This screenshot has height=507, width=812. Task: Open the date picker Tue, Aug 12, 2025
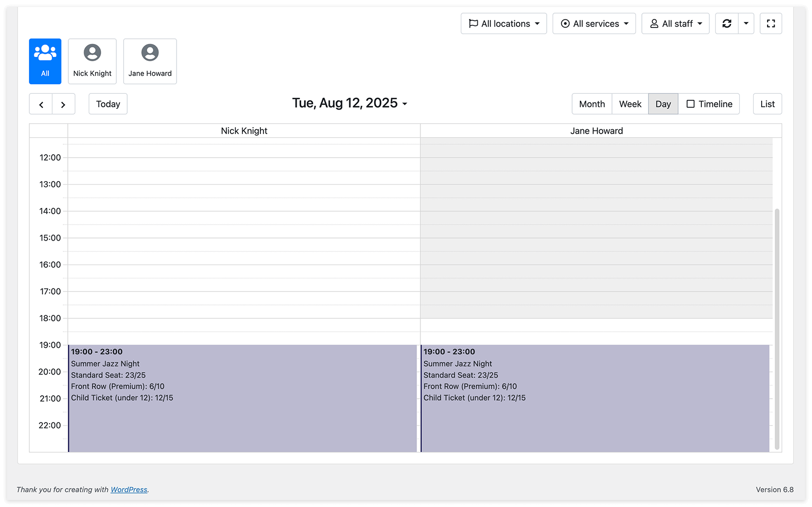point(350,103)
